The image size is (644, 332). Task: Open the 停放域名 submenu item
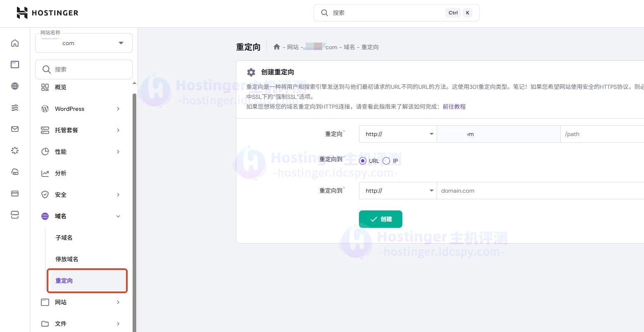[x=67, y=259]
